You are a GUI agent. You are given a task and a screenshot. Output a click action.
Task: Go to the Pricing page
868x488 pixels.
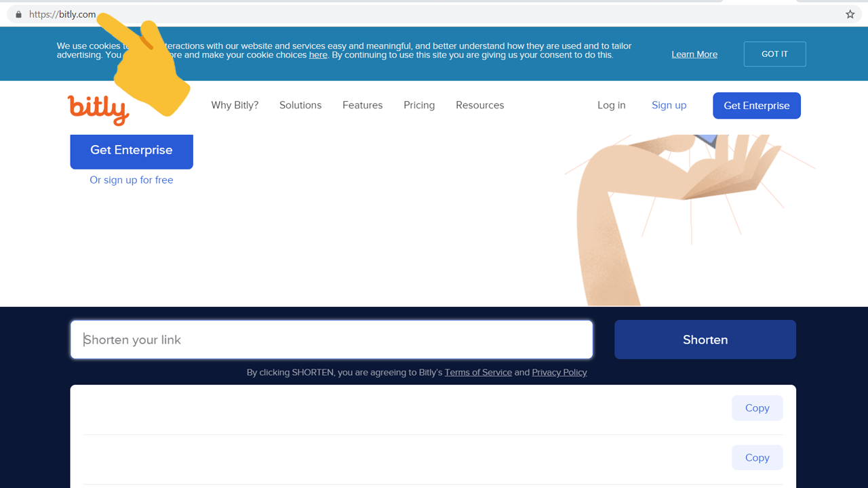coord(419,105)
